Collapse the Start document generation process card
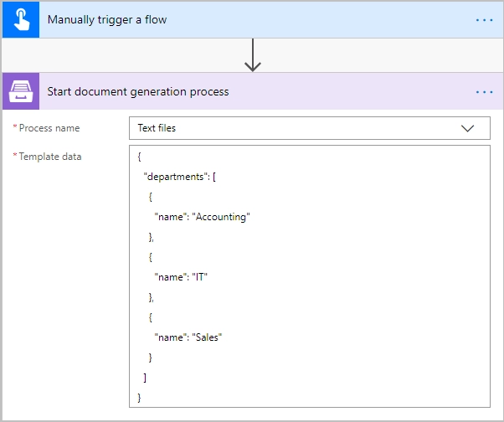504x422 pixels. [253, 91]
